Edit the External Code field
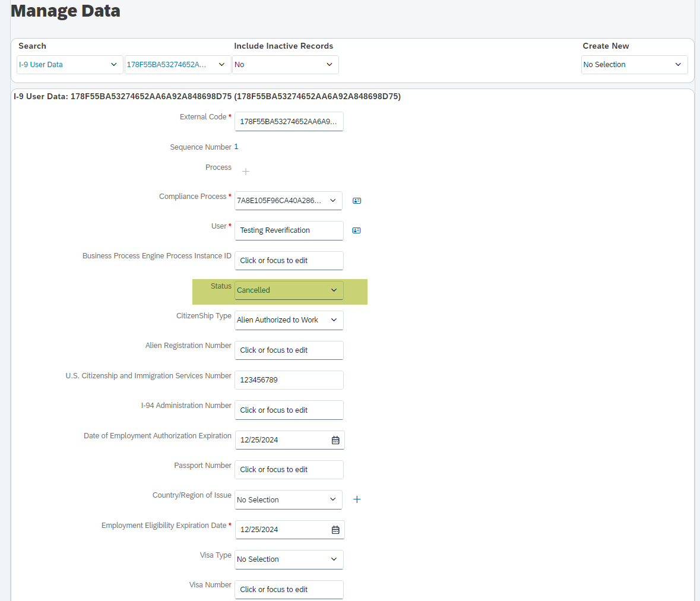 click(x=289, y=122)
